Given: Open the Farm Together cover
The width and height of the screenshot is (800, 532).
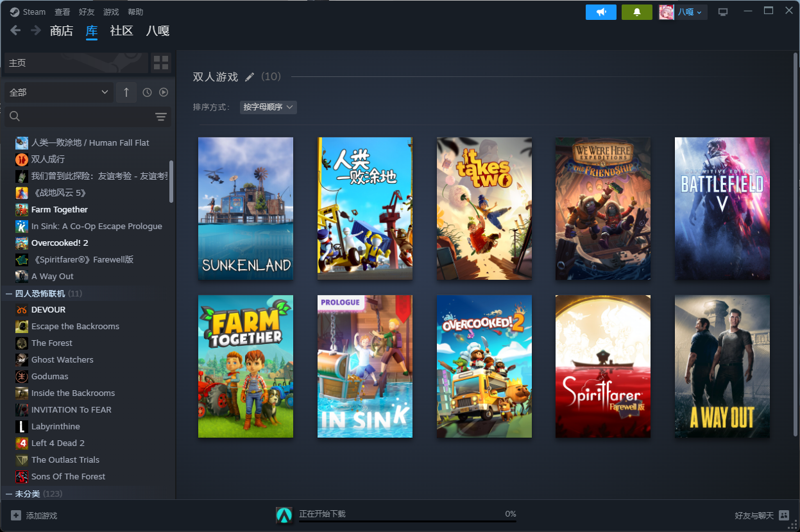Looking at the screenshot, I should (246, 366).
